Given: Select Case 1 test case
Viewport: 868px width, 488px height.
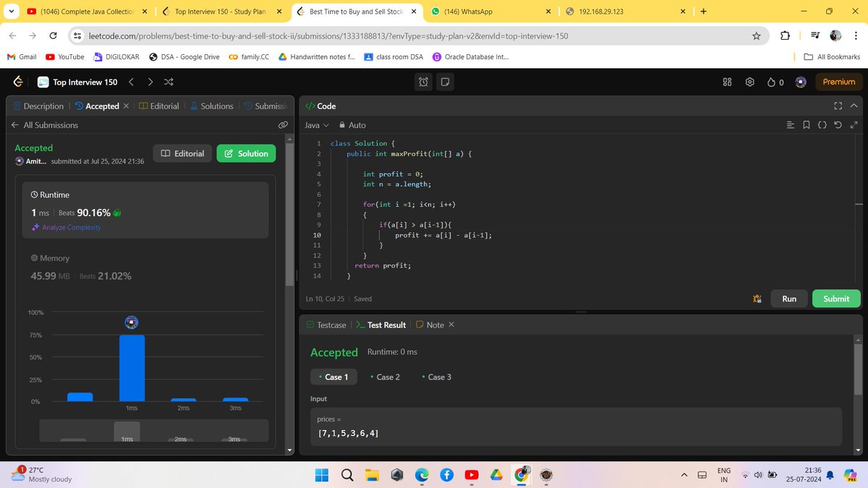Looking at the screenshot, I should (x=333, y=377).
